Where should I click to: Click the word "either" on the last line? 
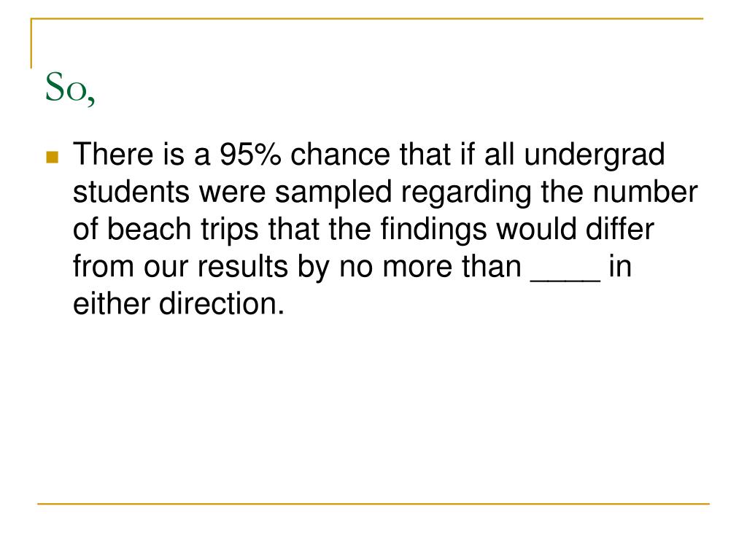point(112,303)
